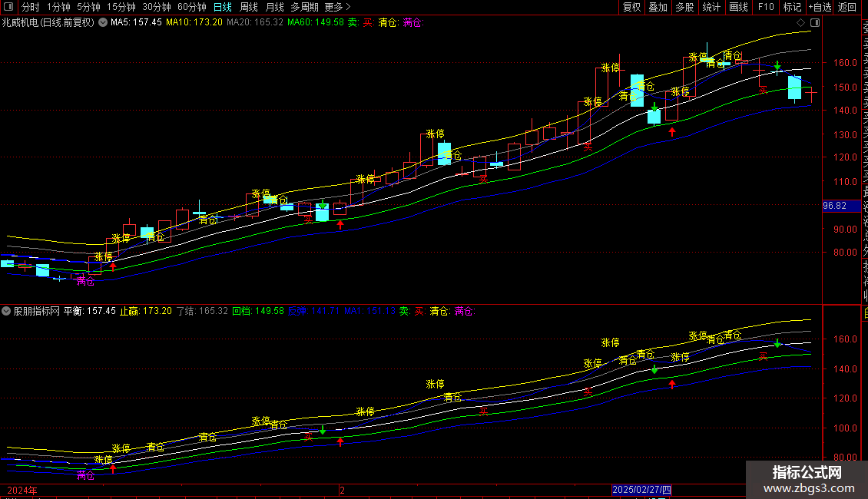Click the 复权 adjustment button

(631, 7)
